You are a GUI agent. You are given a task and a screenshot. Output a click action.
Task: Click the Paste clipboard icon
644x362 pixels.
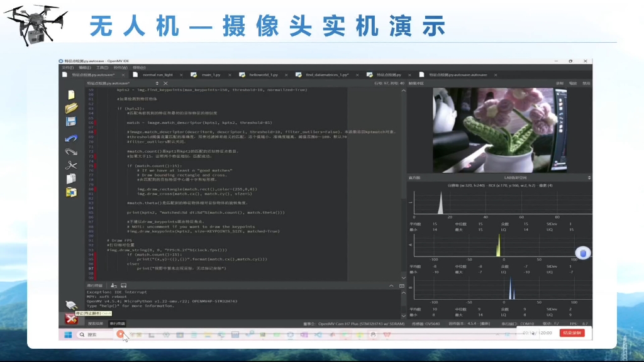(x=71, y=192)
